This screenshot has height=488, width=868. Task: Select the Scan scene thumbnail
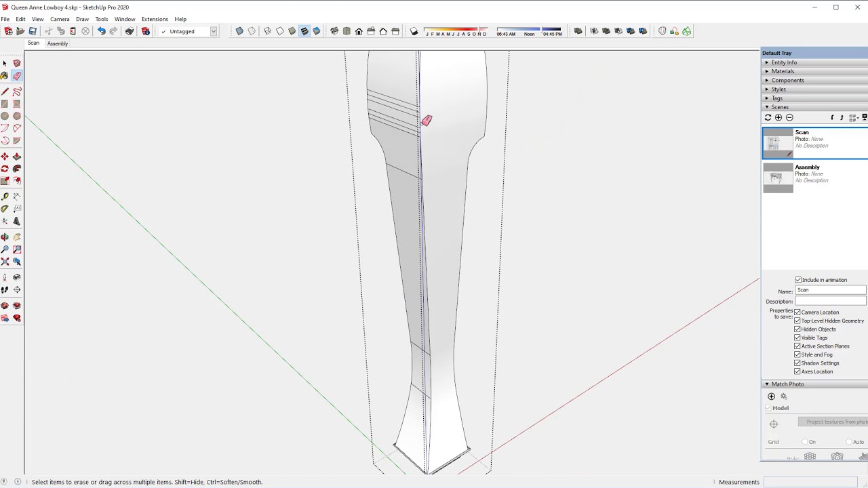[x=777, y=143]
